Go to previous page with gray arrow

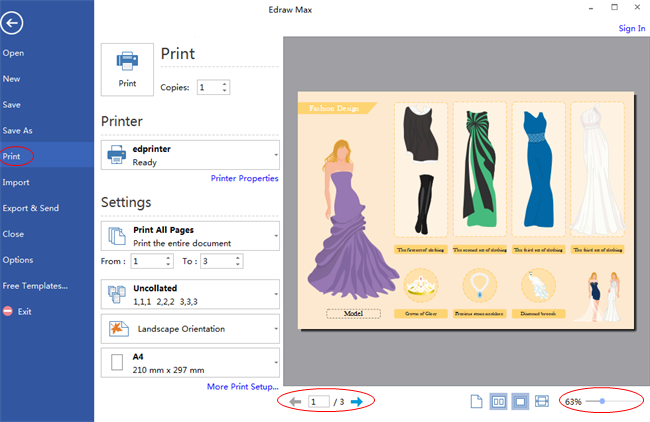point(295,401)
